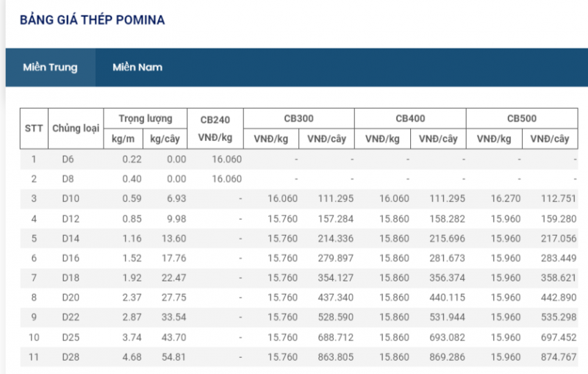588x374 pixels.
Task: Click the STT column header
Action: pos(34,128)
